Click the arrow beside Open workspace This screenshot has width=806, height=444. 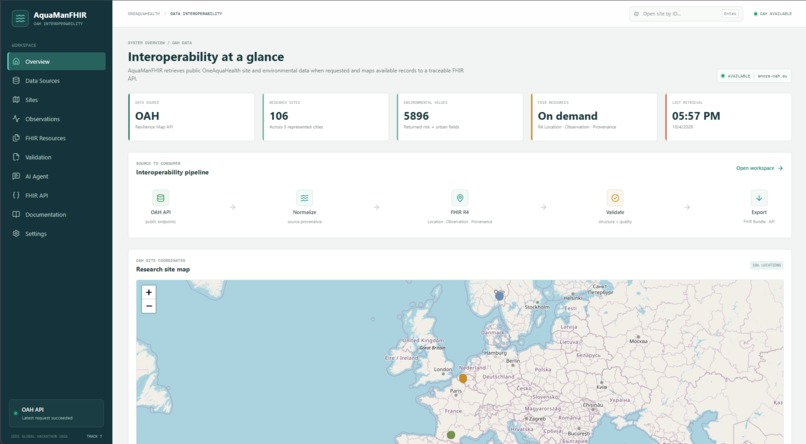[x=780, y=168]
